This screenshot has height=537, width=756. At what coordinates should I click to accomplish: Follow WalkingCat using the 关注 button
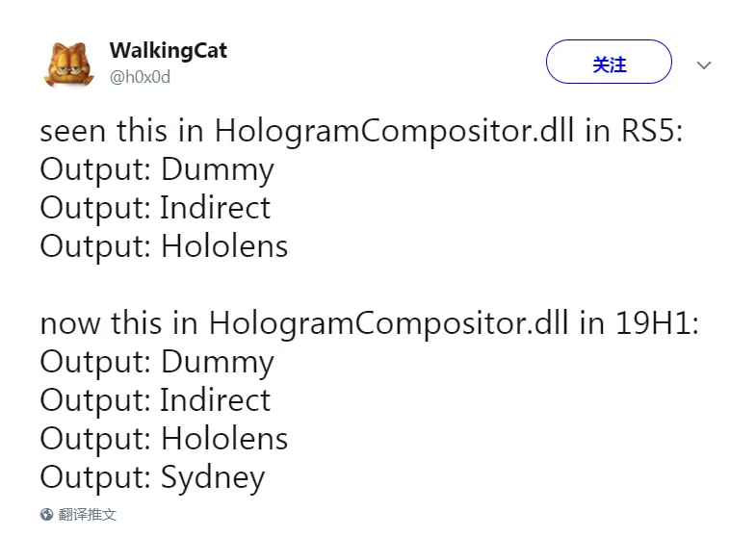pyautogui.click(x=609, y=62)
